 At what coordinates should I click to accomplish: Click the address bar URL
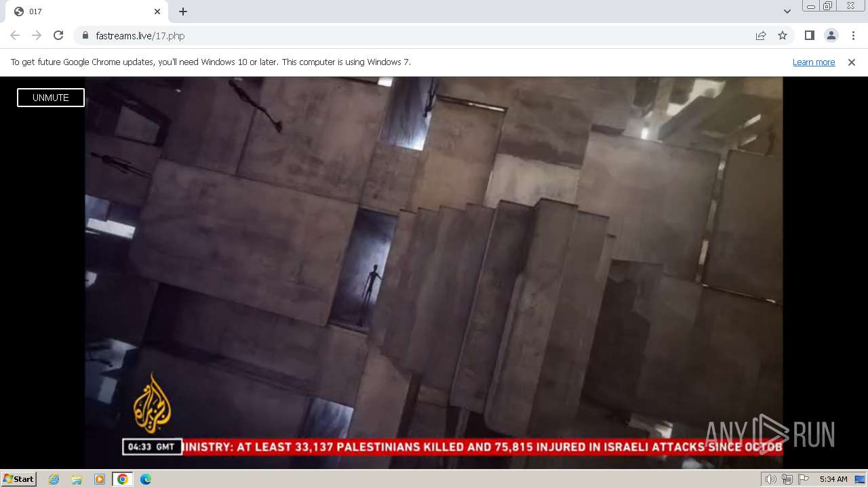[140, 36]
